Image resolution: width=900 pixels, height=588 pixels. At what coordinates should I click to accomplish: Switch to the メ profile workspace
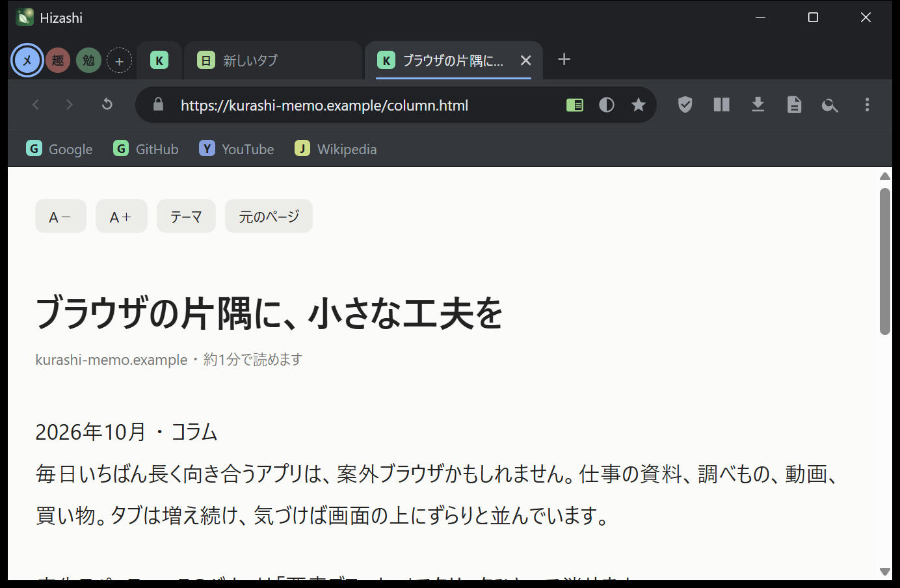(x=27, y=60)
